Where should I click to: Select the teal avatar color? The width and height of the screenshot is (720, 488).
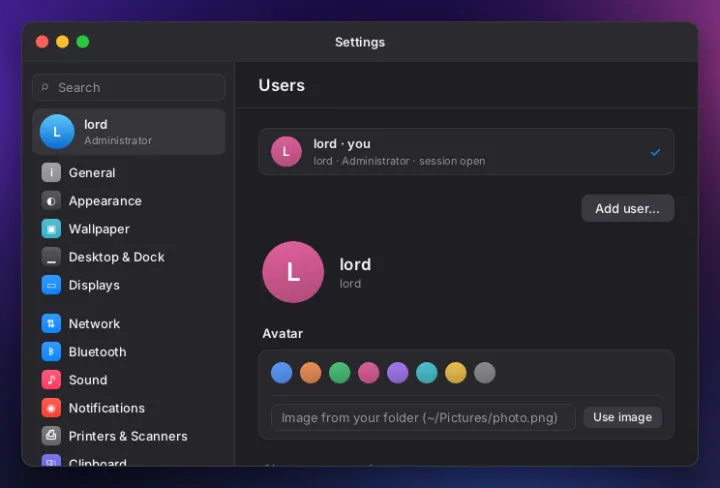pos(427,372)
